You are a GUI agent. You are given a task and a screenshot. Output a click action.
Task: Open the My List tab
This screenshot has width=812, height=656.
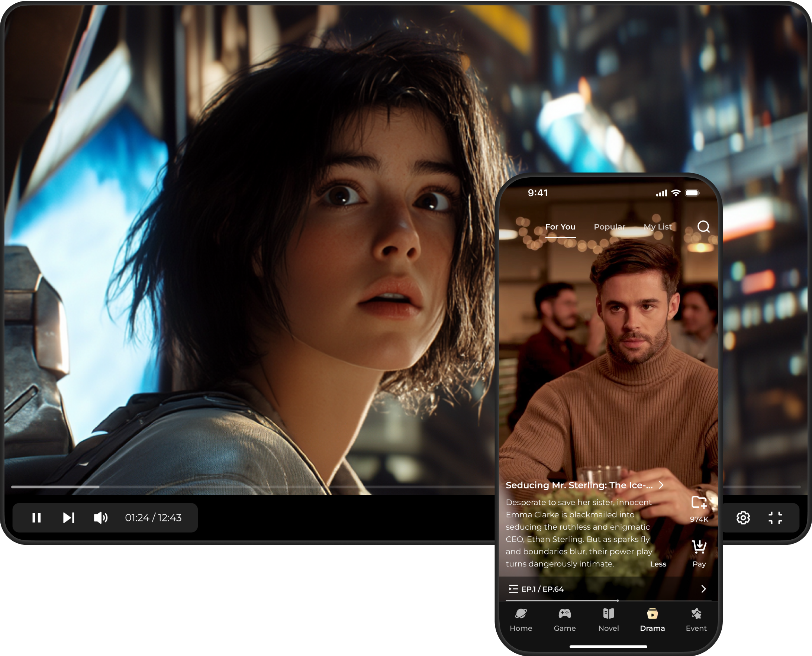click(x=658, y=227)
